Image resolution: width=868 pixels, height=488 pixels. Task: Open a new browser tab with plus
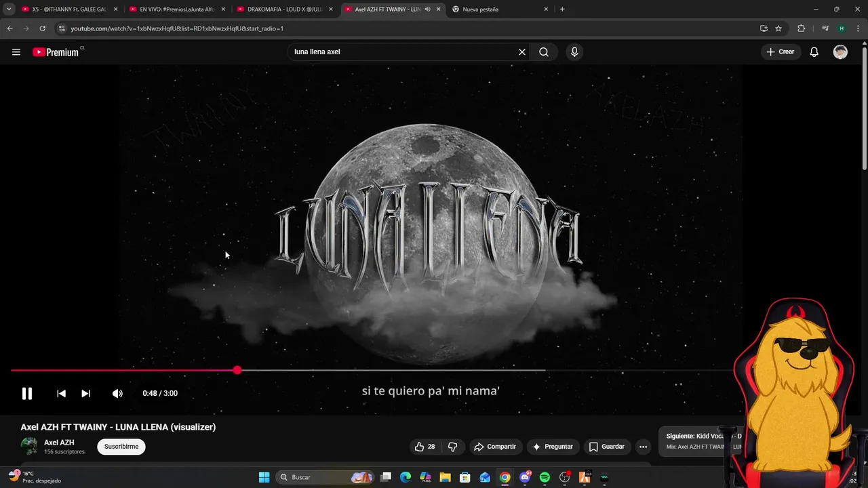point(562,9)
